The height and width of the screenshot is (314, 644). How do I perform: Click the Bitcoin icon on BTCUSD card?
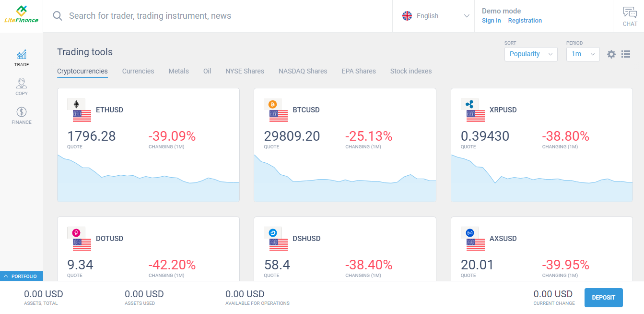tap(272, 104)
